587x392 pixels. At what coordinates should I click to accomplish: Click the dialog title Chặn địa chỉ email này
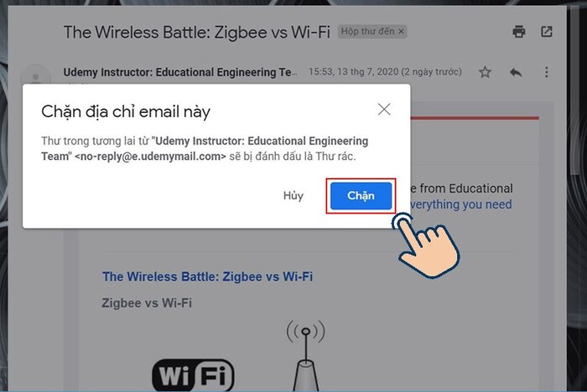126,111
